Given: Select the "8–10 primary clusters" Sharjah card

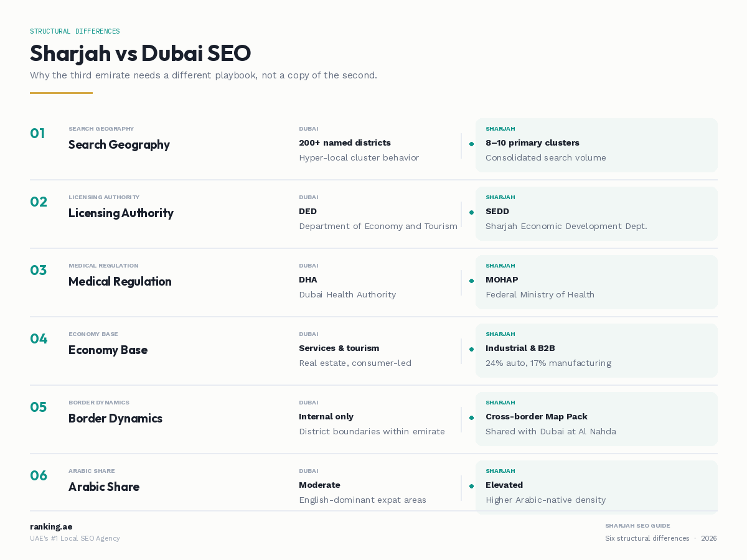Looking at the screenshot, I should pos(596,145).
